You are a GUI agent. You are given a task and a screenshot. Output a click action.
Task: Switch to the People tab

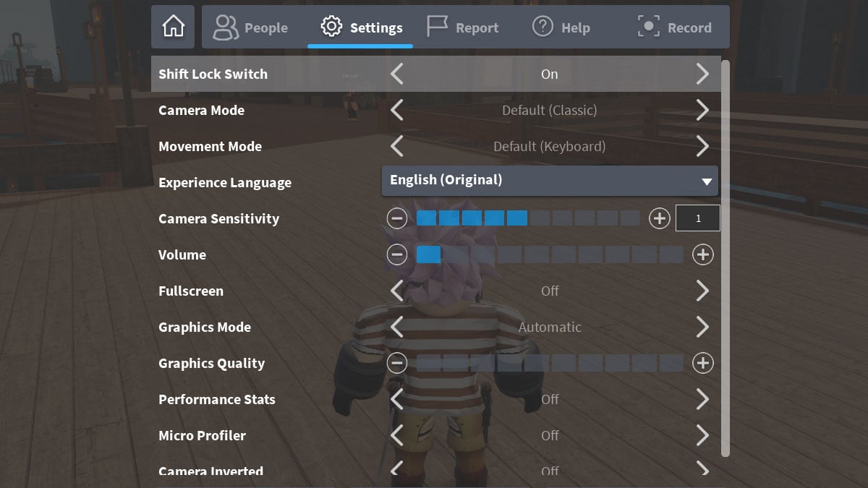(250, 27)
